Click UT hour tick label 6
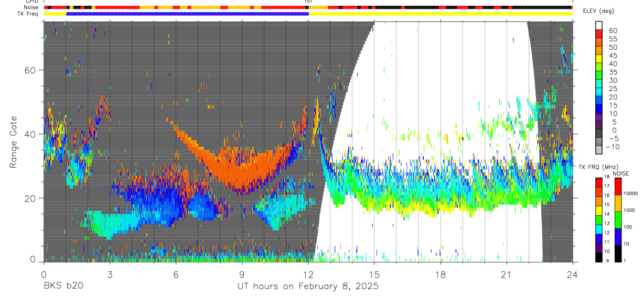This screenshot has width=644, height=297. pyautogui.click(x=176, y=273)
